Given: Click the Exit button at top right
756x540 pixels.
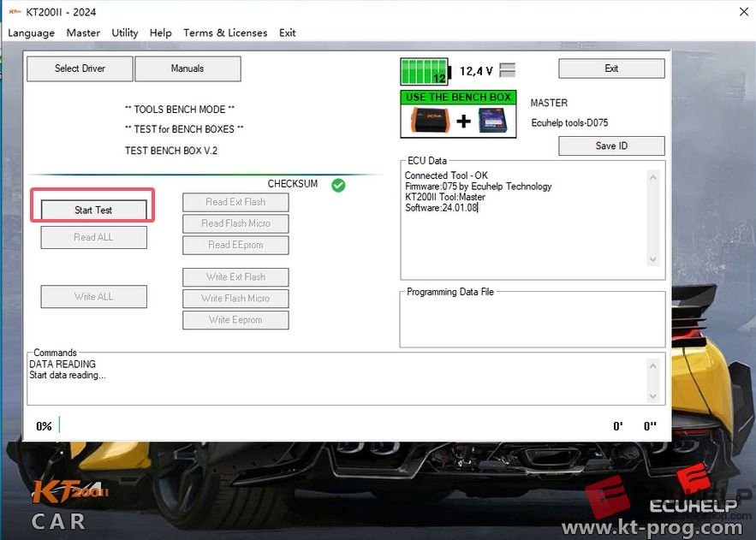Looking at the screenshot, I should [x=611, y=68].
